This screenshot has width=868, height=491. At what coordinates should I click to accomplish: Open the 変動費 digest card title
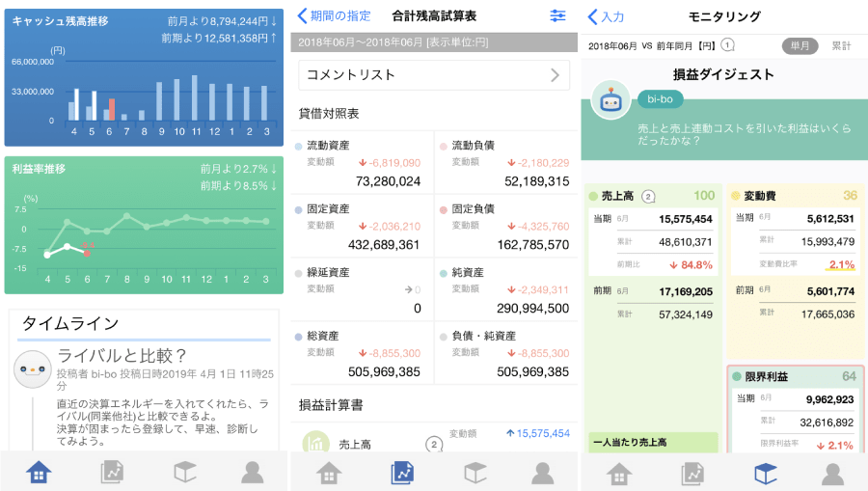pyautogui.click(x=760, y=196)
